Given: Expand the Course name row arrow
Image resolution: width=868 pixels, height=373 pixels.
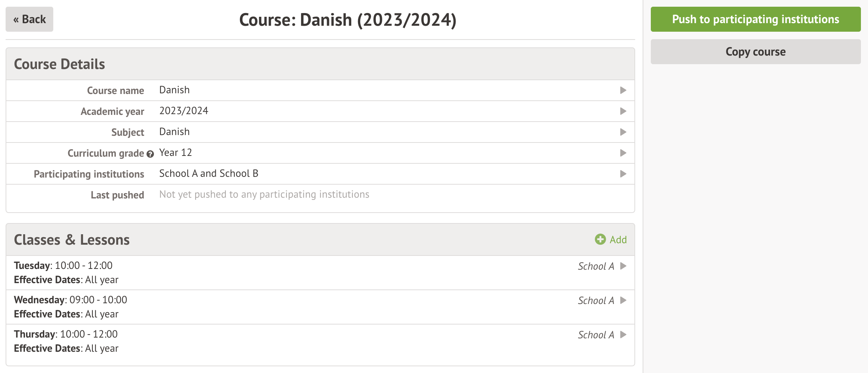Looking at the screenshot, I should pyautogui.click(x=623, y=90).
